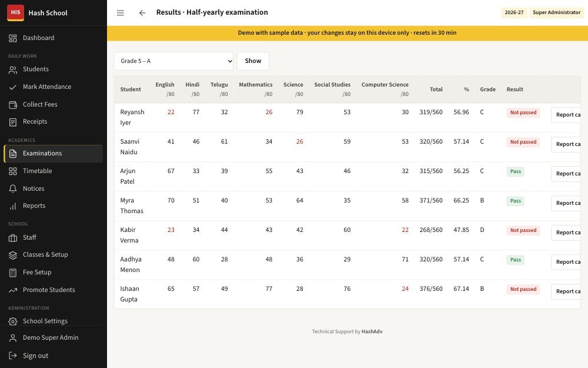Click the Fee Setup calculator icon
588x368 pixels.
[x=13, y=273]
